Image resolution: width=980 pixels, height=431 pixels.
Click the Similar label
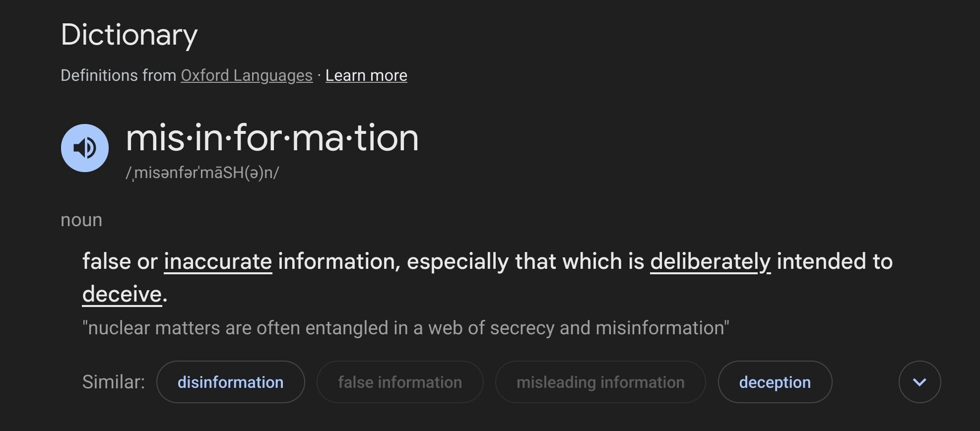(x=114, y=382)
